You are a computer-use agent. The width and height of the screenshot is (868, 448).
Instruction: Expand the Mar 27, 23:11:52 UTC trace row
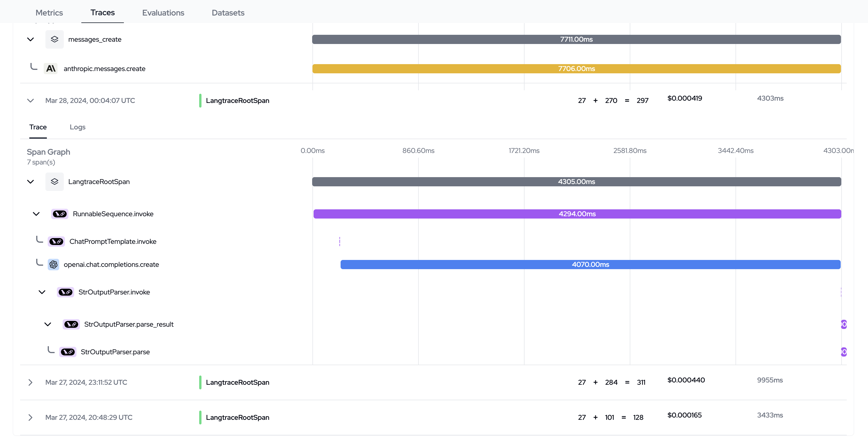pyautogui.click(x=30, y=382)
